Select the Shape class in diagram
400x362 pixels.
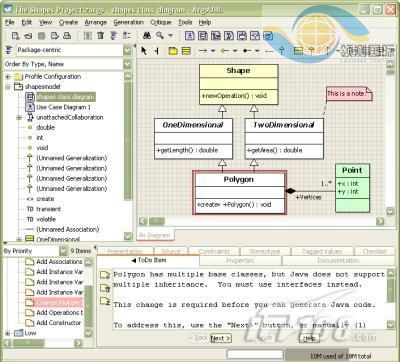(238, 84)
